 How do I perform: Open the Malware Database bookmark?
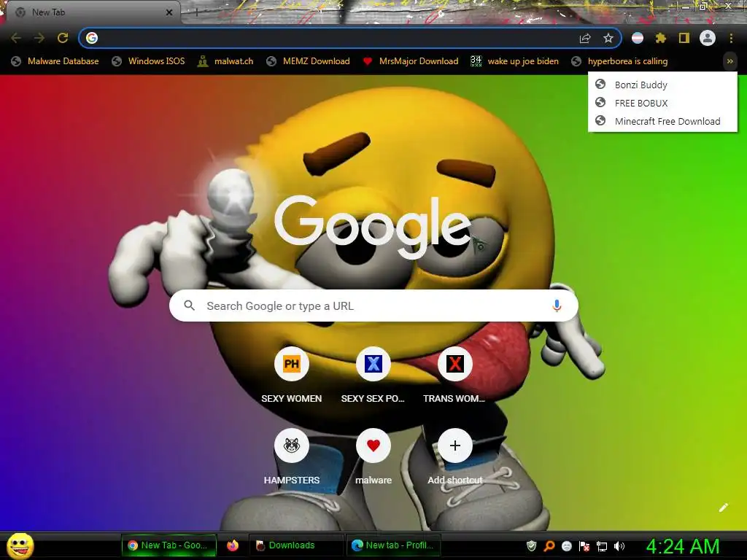point(55,61)
